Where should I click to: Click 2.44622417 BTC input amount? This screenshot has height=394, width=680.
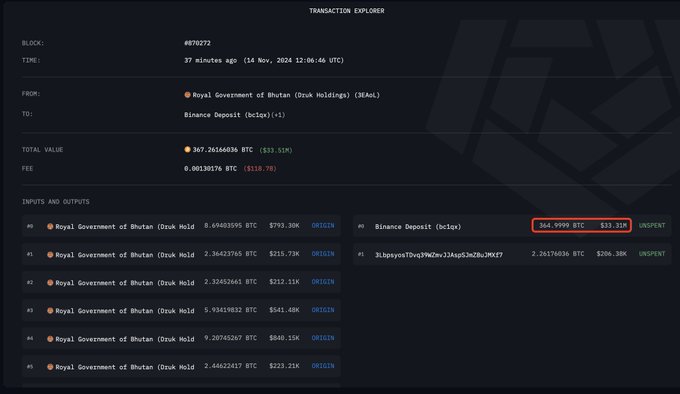coord(231,366)
